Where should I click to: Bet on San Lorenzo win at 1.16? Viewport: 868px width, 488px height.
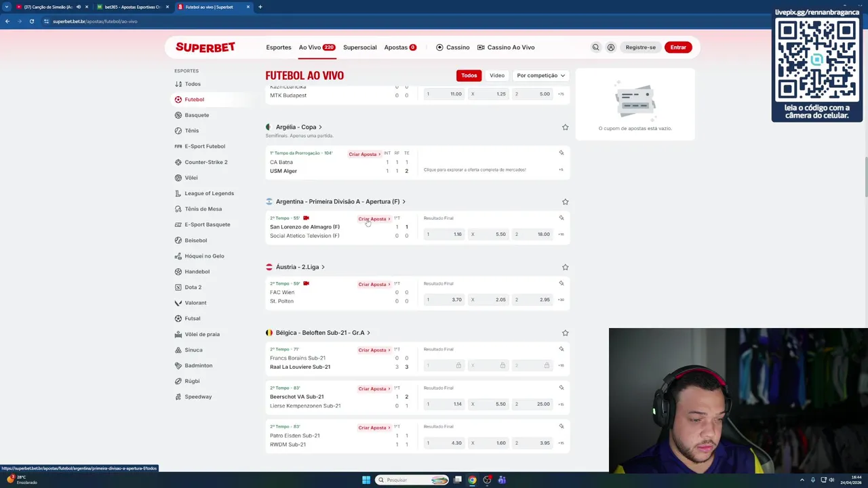[x=444, y=235]
